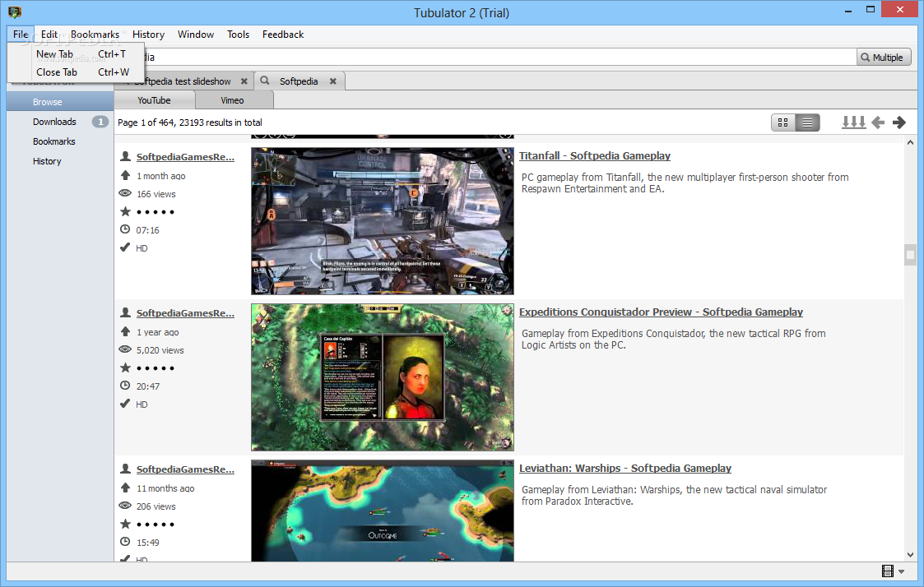Select Browse in the sidebar
924x587 pixels.
point(60,102)
